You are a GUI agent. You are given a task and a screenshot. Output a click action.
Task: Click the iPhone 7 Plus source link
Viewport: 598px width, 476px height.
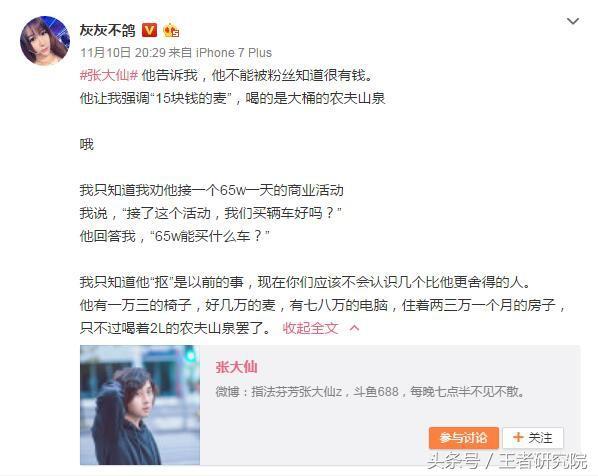pos(234,53)
